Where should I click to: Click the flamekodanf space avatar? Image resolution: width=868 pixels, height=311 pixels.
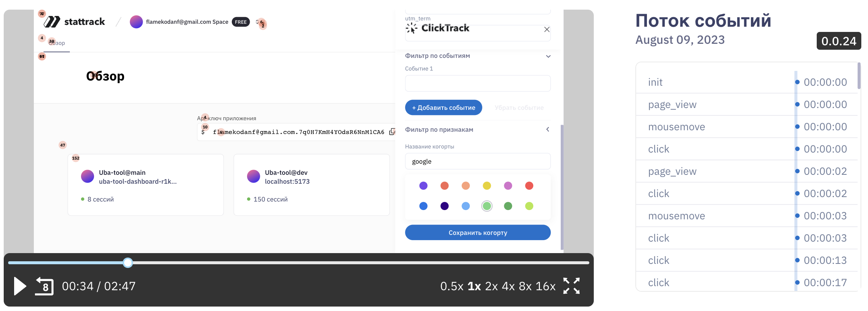[x=136, y=22]
